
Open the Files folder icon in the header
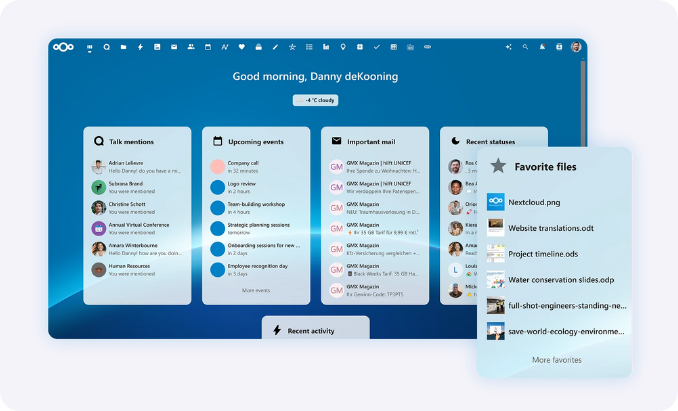click(x=123, y=47)
